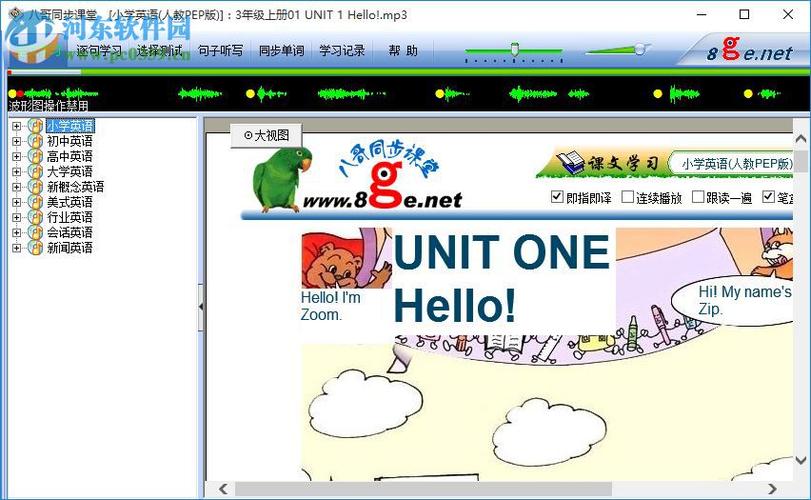Select 新概念英语 in the tree
This screenshot has width=811, height=500.
click(76, 187)
